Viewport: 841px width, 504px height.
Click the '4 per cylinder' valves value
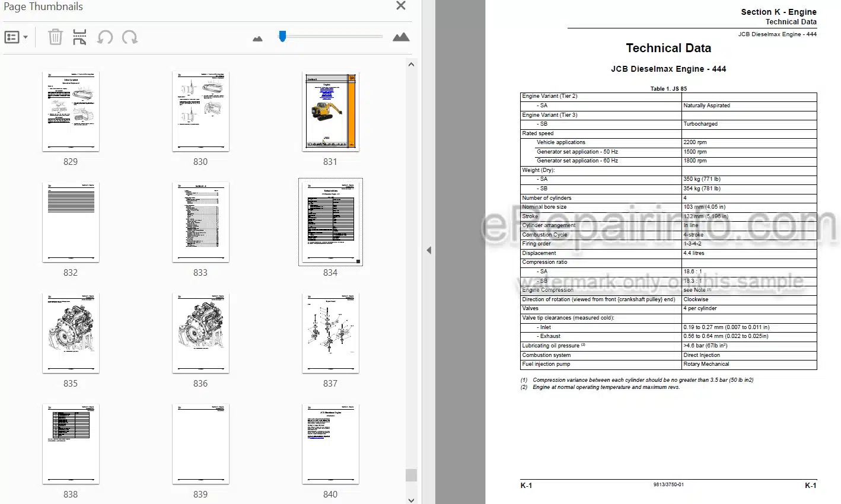tap(700, 308)
